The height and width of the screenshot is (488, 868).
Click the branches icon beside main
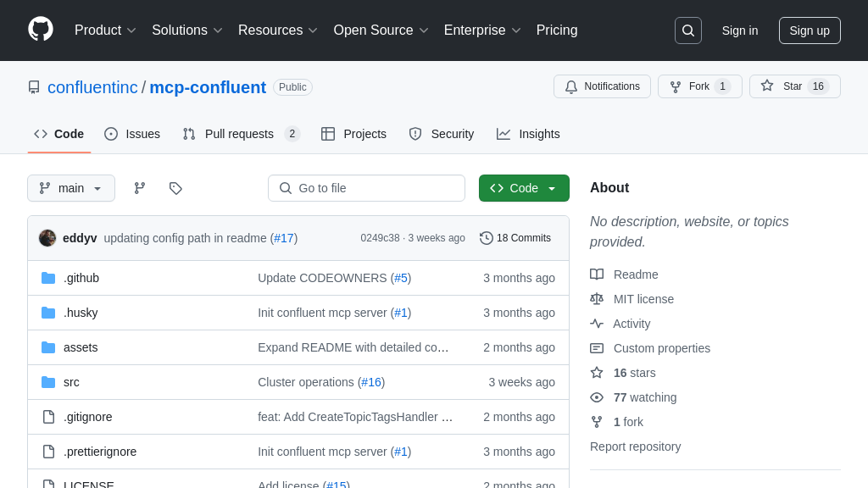click(140, 188)
